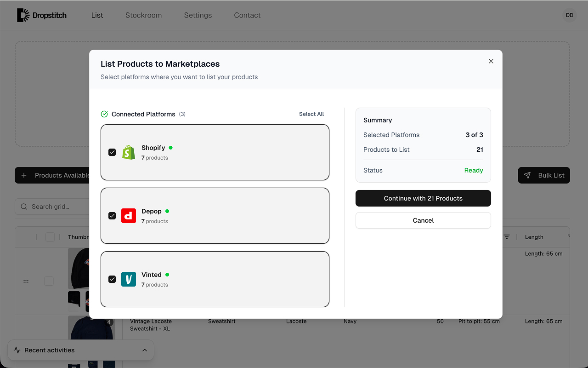588x368 pixels.
Task: Uncheck the Depop platform checkbox
Action: [112, 216]
